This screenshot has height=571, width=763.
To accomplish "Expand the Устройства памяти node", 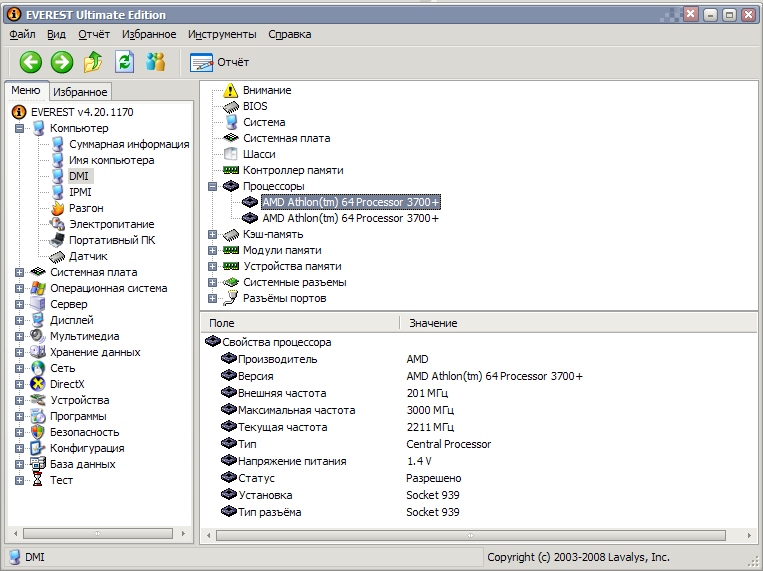I will pyautogui.click(x=212, y=267).
